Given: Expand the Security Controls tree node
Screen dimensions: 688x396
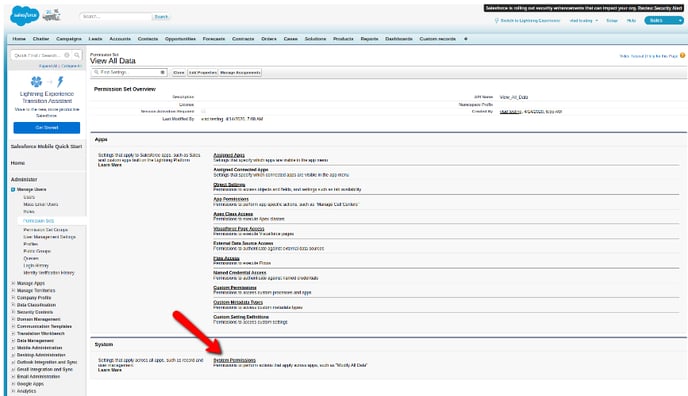Looking at the screenshot, I should [x=13, y=312].
